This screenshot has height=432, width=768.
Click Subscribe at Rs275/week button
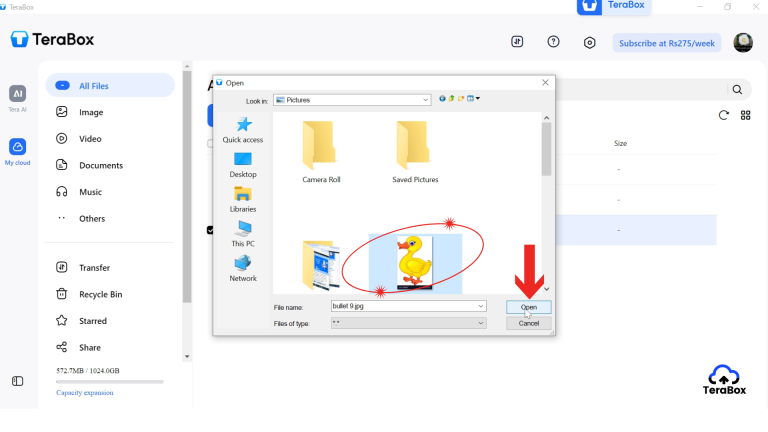click(667, 43)
